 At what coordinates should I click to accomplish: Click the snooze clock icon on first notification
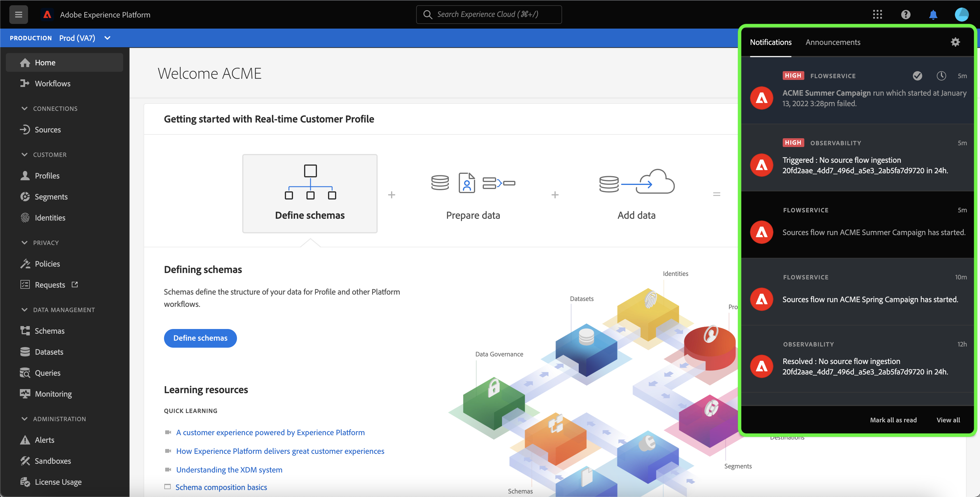point(941,76)
